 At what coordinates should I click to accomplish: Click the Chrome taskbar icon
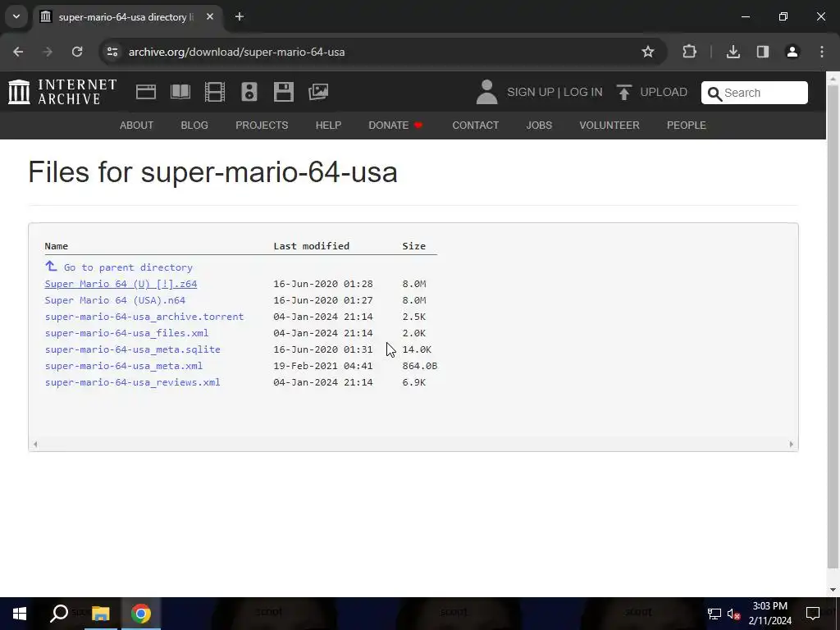click(x=141, y=614)
